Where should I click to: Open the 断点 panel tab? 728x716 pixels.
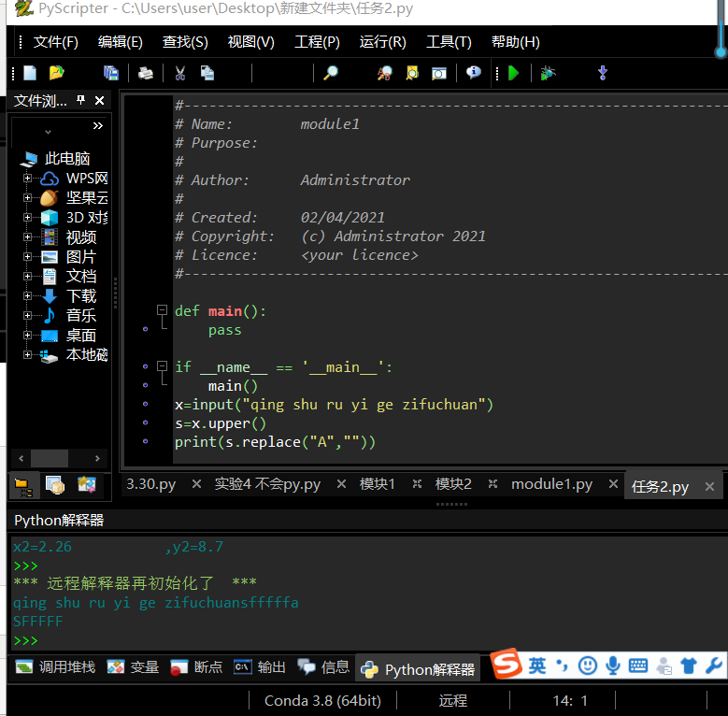pyautogui.click(x=196, y=667)
